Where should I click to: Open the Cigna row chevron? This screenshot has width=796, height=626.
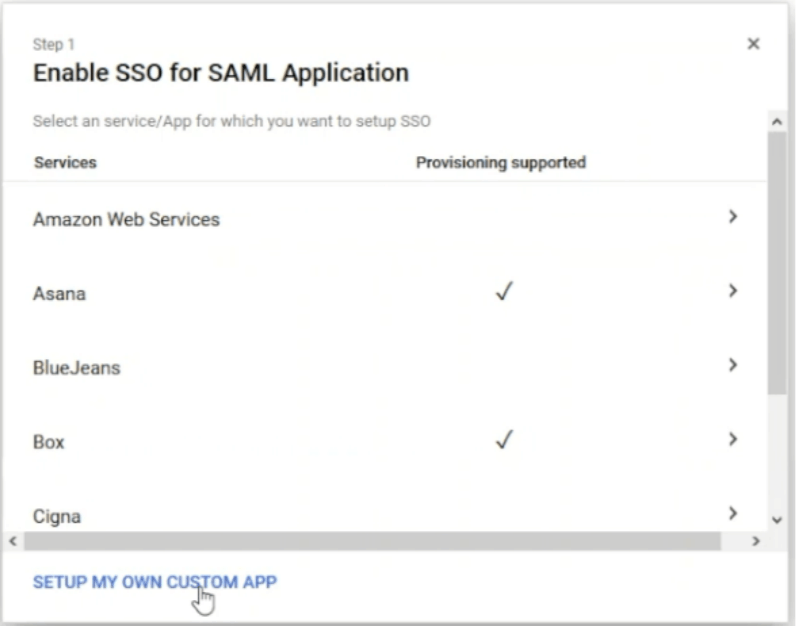click(733, 513)
